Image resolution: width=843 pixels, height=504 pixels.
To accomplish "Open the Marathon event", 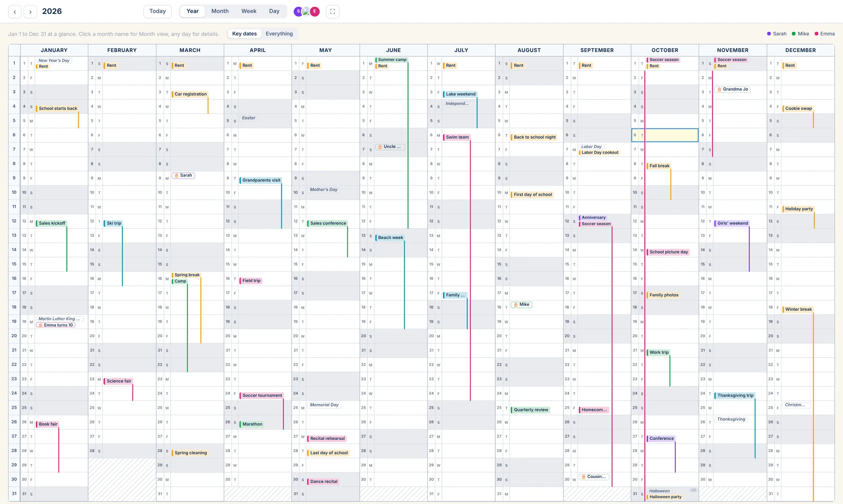I will pyautogui.click(x=251, y=424).
